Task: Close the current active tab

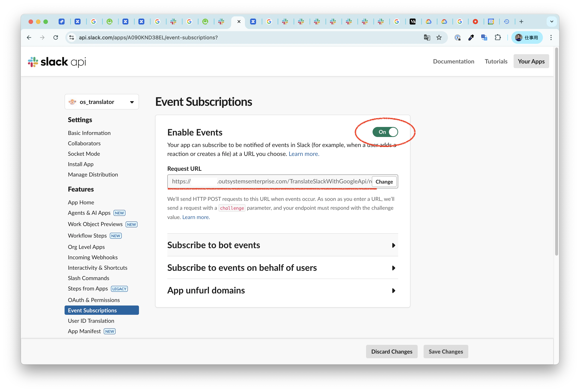Action: point(239,22)
